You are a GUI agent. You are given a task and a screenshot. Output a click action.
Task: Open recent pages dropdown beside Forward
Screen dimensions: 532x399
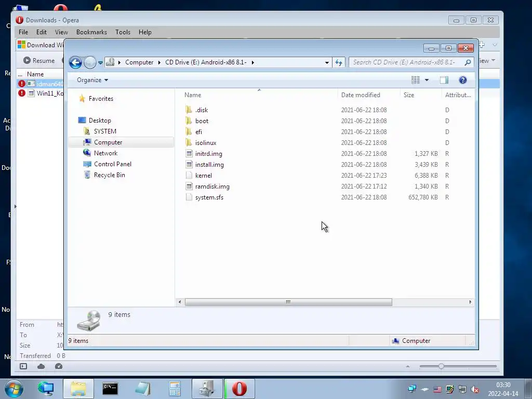pos(100,63)
